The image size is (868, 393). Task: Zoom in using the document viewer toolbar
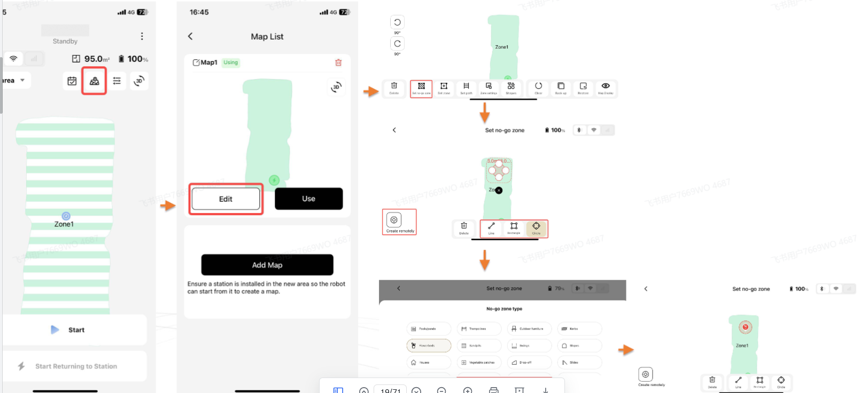point(468,391)
